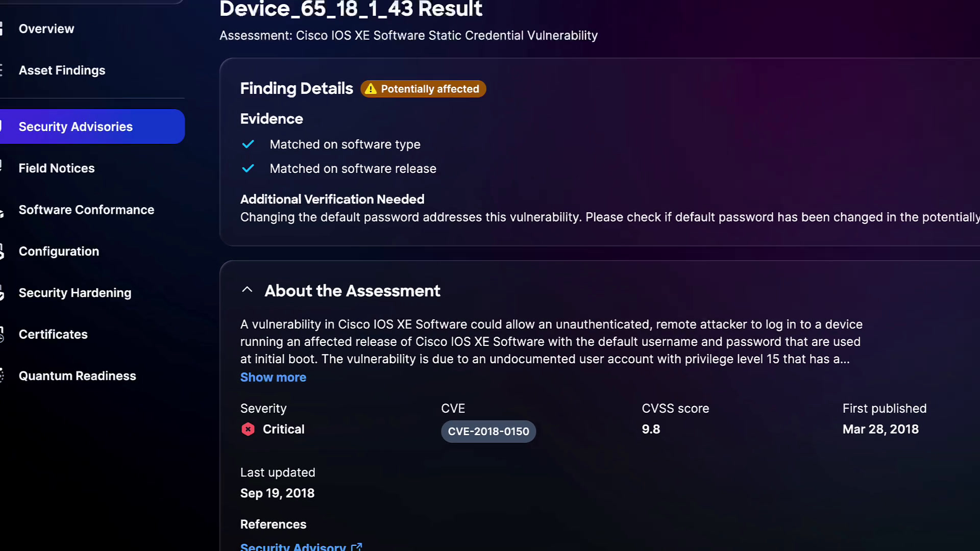The height and width of the screenshot is (551, 980).
Task: Select Security Advisories in sidebar
Action: tap(76, 127)
